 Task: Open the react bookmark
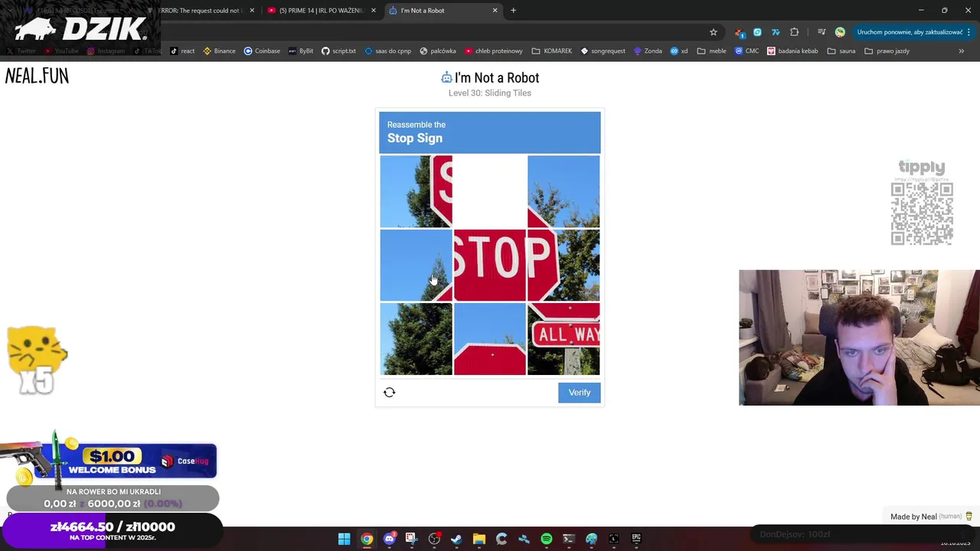coord(182,51)
